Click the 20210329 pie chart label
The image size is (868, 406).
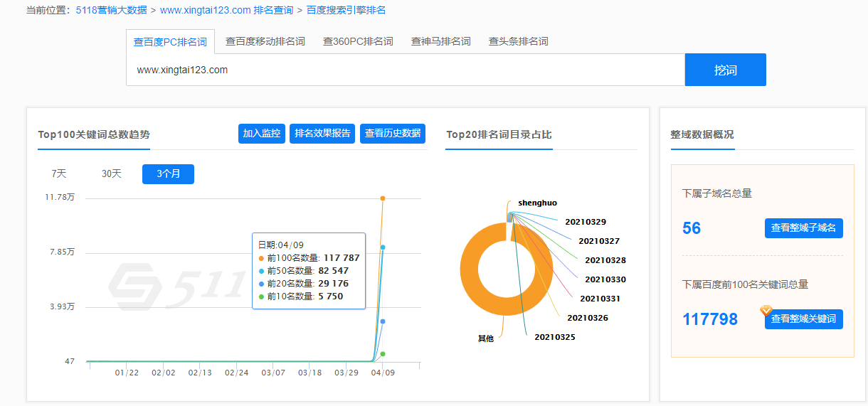[586, 222]
